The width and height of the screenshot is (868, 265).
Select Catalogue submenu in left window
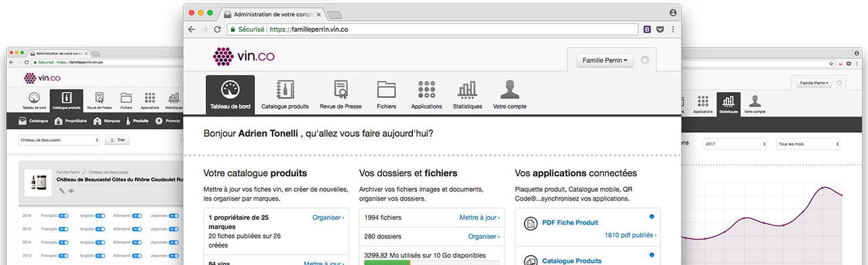tap(34, 121)
